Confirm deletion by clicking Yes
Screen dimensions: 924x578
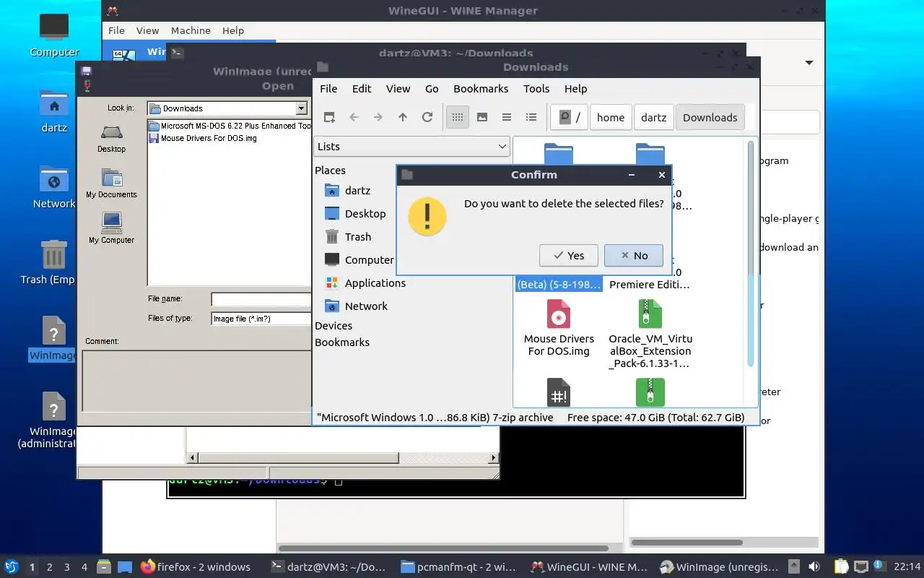pyautogui.click(x=569, y=255)
